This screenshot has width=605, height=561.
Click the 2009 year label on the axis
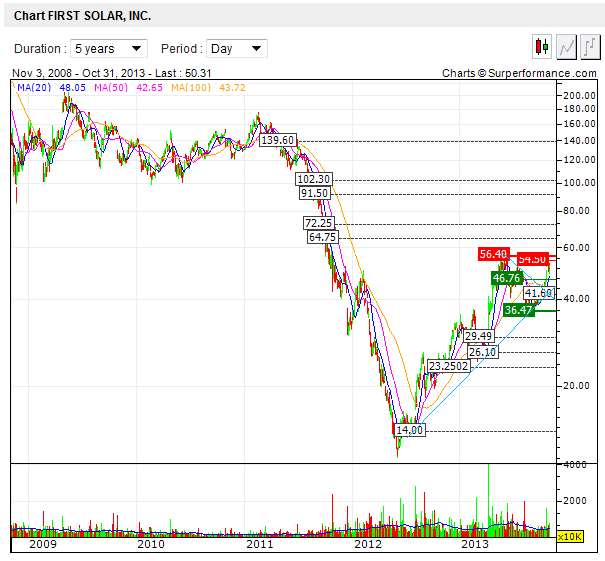pyautogui.click(x=43, y=544)
